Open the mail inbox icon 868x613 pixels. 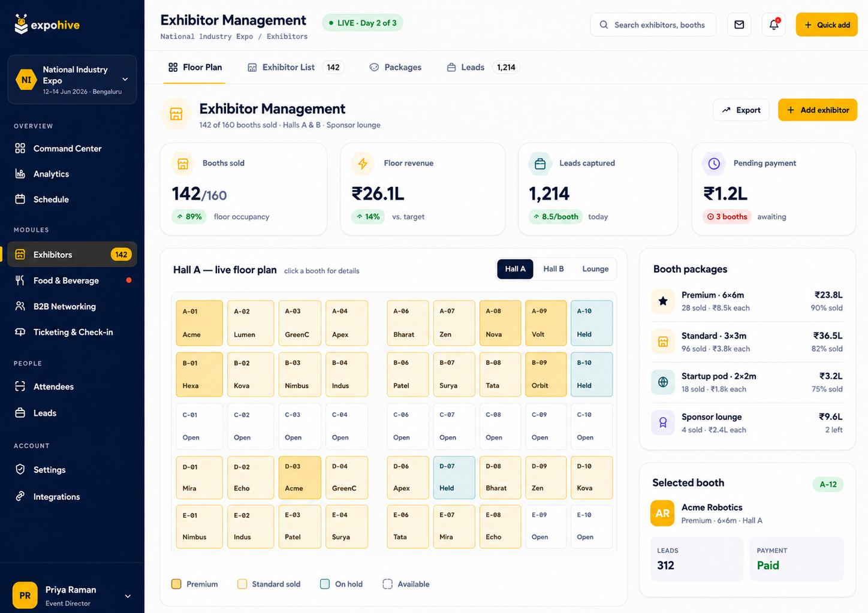pyautogui.click(x=739, y=25)
